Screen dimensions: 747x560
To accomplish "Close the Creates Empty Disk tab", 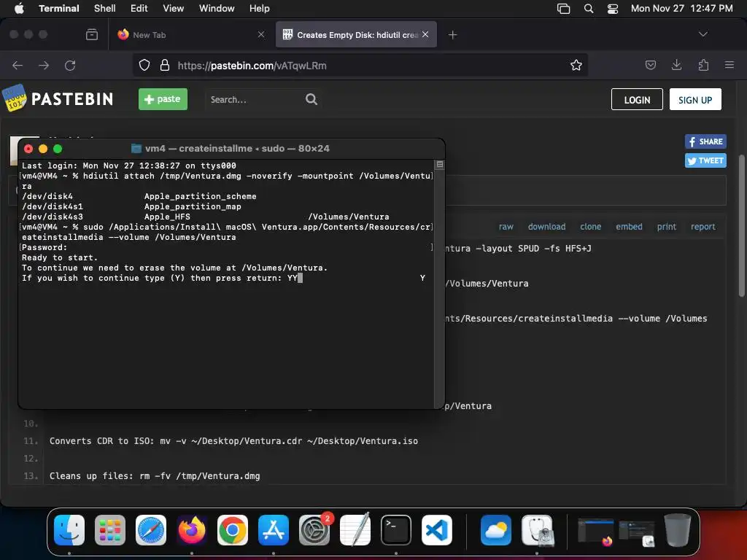I will point(425,34).
